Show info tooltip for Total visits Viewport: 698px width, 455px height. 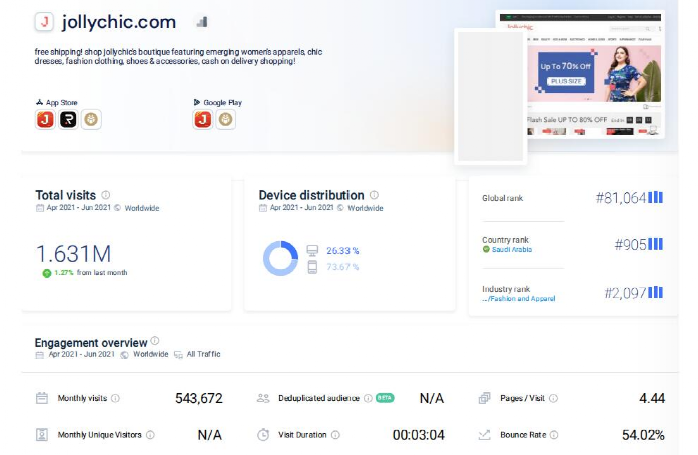[106, 195]
